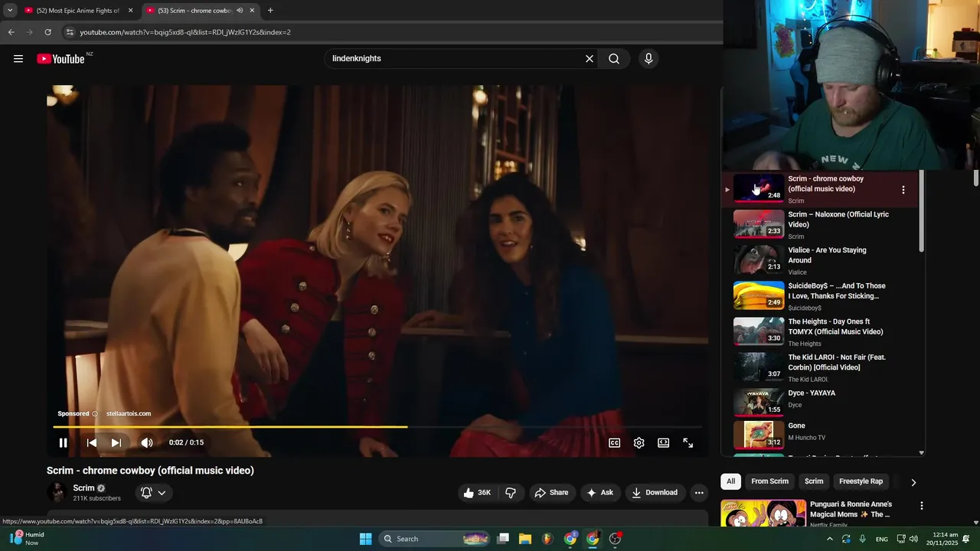This screenshot has width=980, height=551.
Task: Pause the video playback
Action: (x=64, y=442)
